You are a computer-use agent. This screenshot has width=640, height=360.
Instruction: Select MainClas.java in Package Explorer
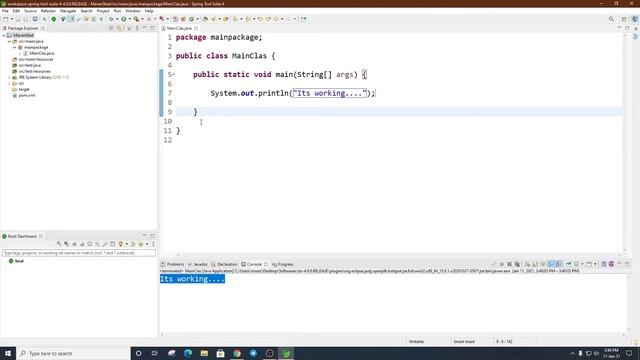[39, 53]
